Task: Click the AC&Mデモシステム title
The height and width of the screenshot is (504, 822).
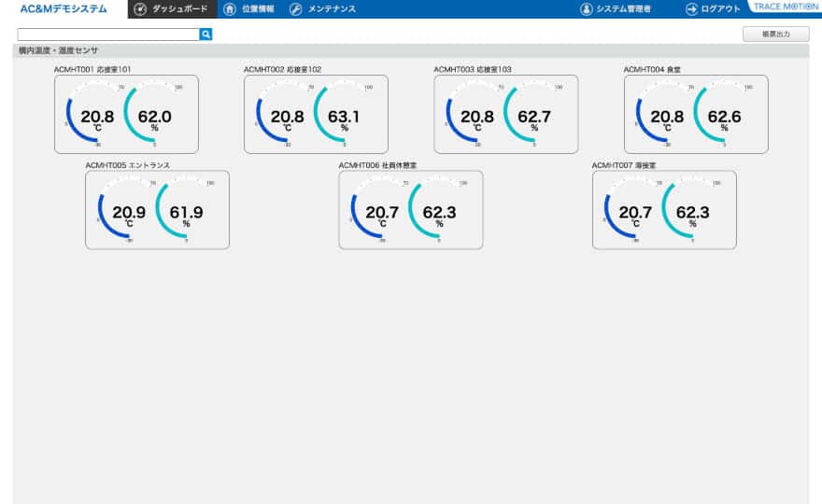Action: click(64, 9)
